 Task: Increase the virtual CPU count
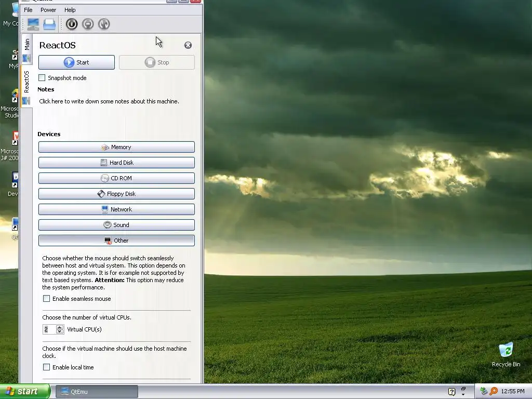point(60,327)
